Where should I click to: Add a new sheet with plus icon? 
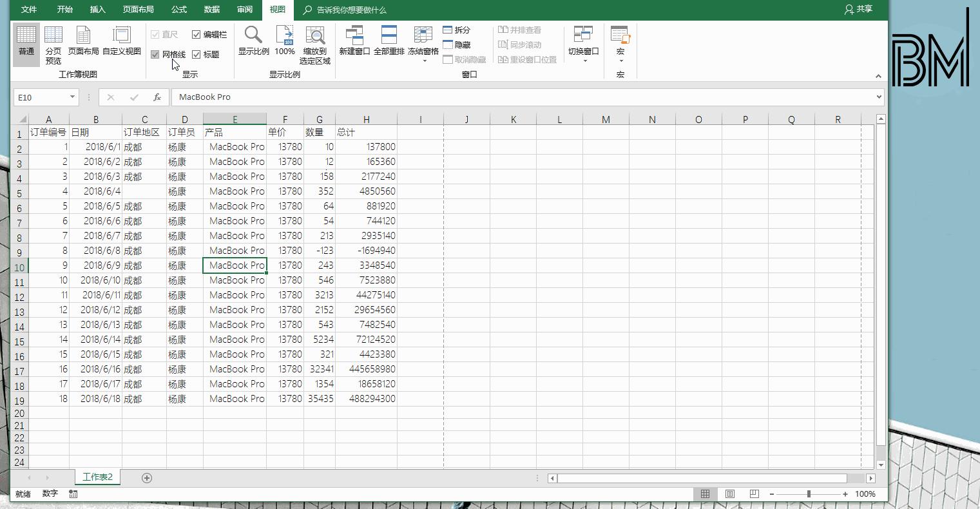coord(147,477)
